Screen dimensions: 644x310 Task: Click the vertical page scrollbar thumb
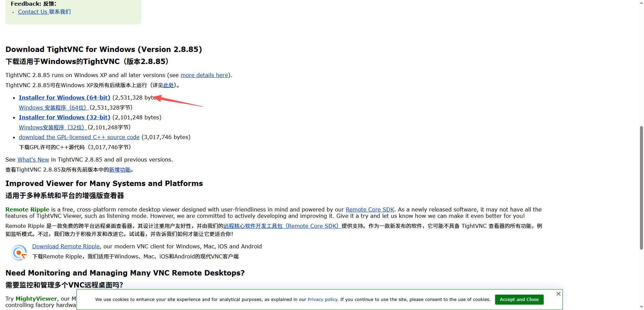[x=641, y=188]
